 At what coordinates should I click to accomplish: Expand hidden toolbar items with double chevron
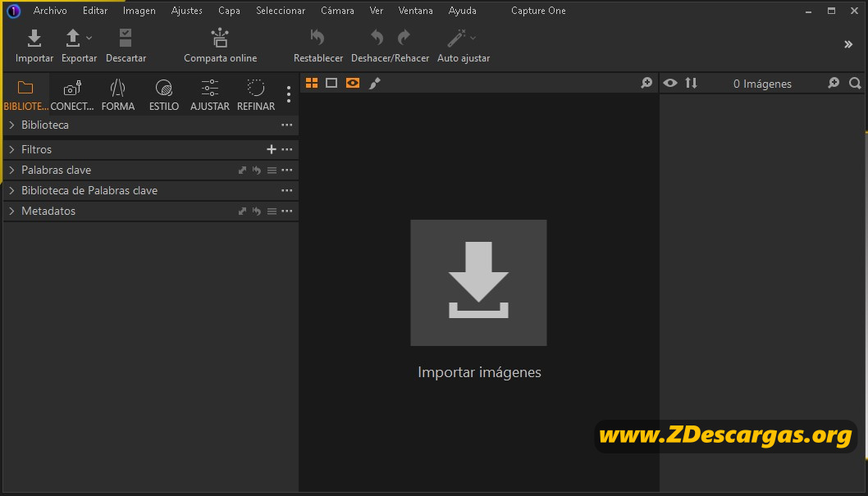point(848,44)
